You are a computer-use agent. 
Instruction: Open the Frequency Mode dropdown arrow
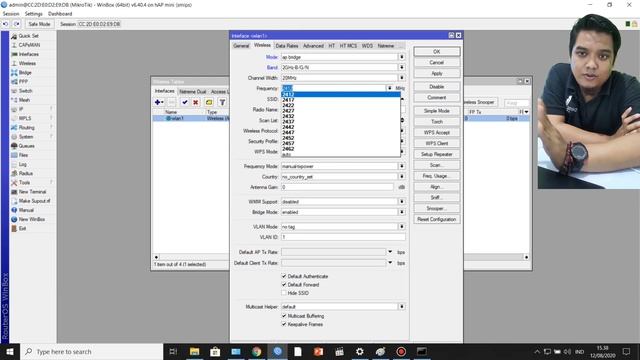402,166
